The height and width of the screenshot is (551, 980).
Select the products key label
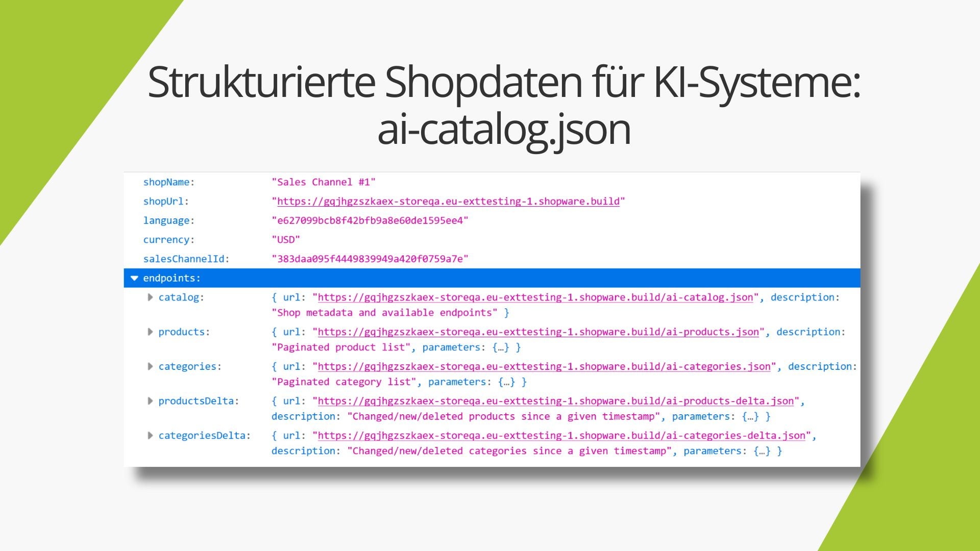(x=184, y=332)
